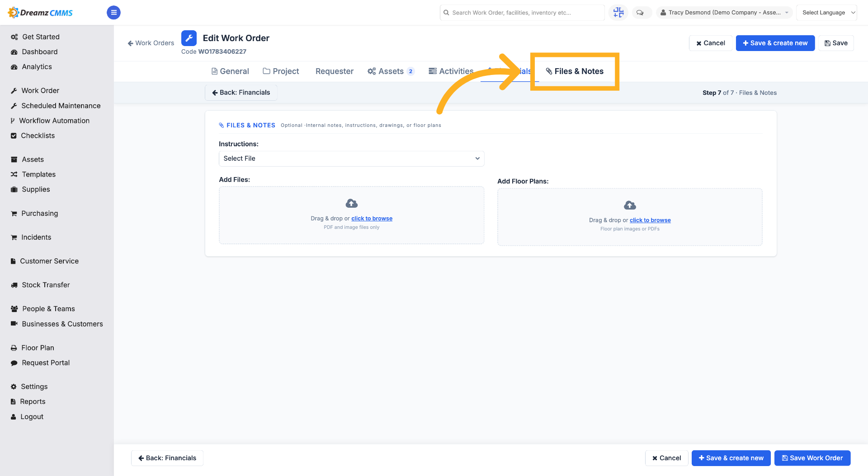The width and height of the screenshot is (868, 476).
Task: Click the search work order field
Action: pyautogui.click(x=522, y=13)
